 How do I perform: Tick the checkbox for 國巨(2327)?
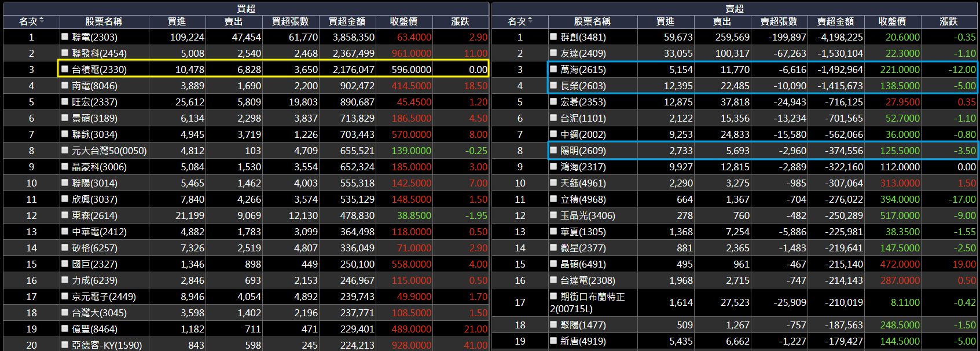(65, 264)
